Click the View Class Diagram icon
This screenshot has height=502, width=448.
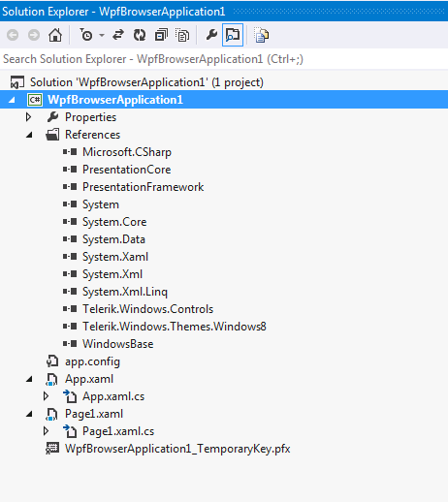coord(261,35)
